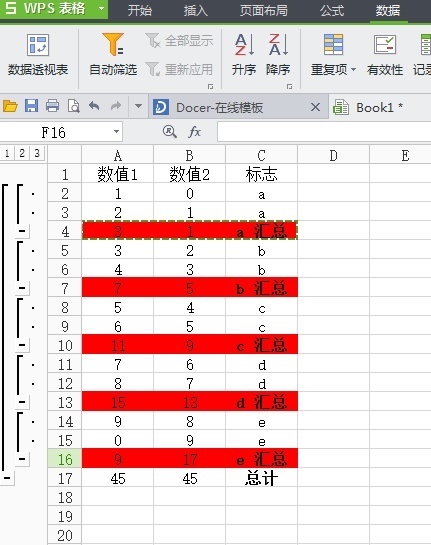431x545 pixels.
Task: Click the fx insert function icon
Action: (194, 132)
